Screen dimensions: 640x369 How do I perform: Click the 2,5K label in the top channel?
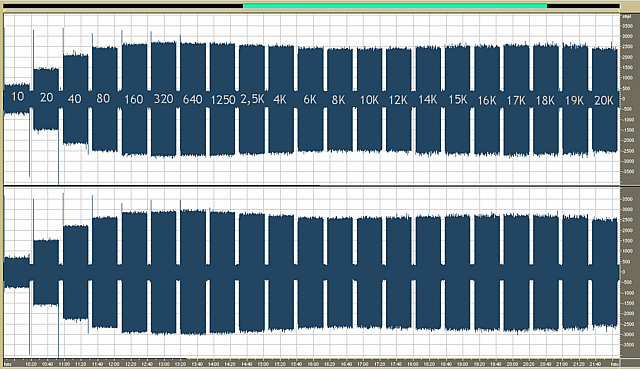[252, 99]
